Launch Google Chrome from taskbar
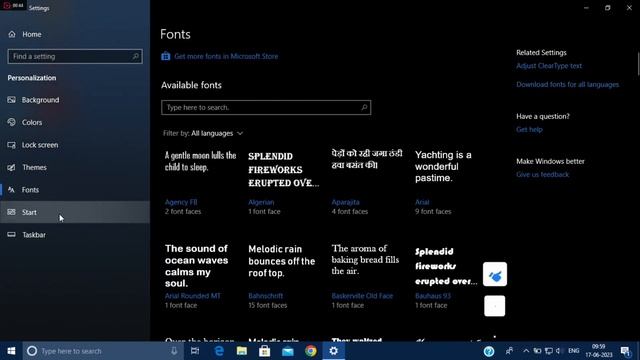The image size is (640, 360). pos(311,351)
